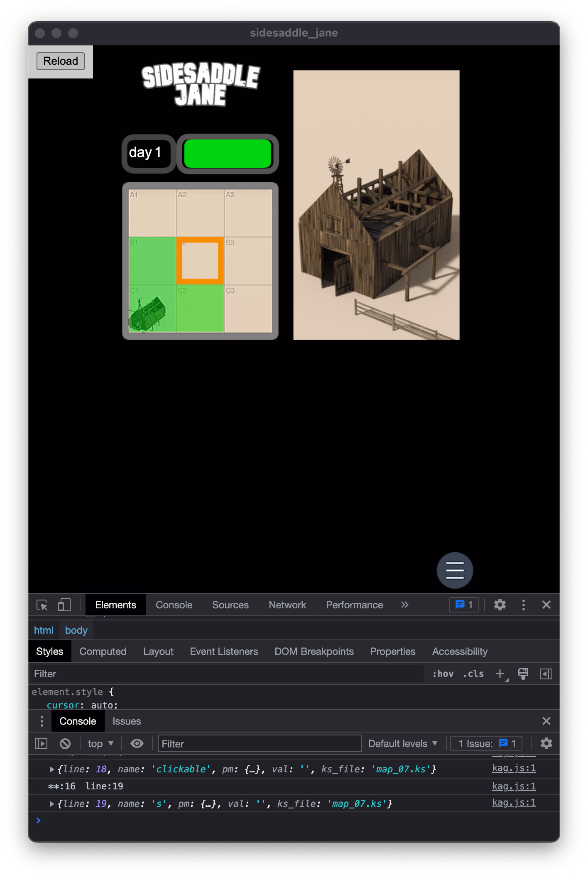Screen dimensions: 588x877
Task: Switch to the Network tab
Action: [287, 605]
